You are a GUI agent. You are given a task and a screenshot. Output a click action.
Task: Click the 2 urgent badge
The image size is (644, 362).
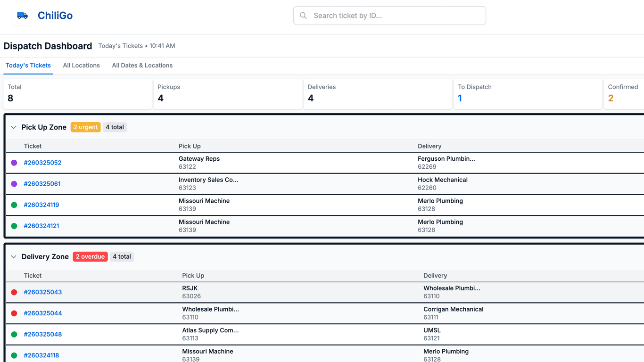point(86,127)
